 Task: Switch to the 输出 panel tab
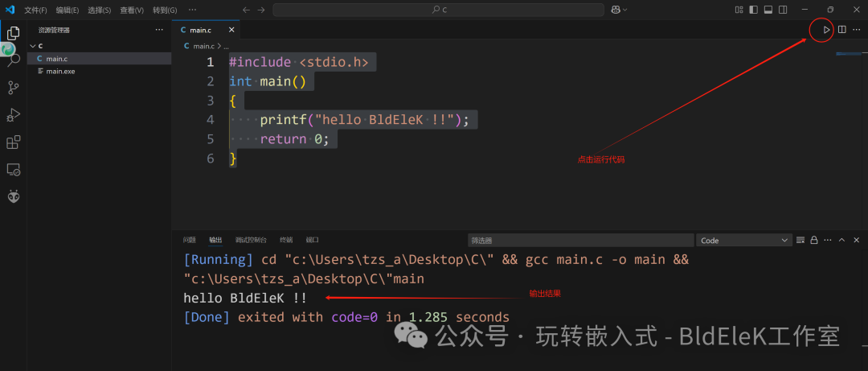215,240
